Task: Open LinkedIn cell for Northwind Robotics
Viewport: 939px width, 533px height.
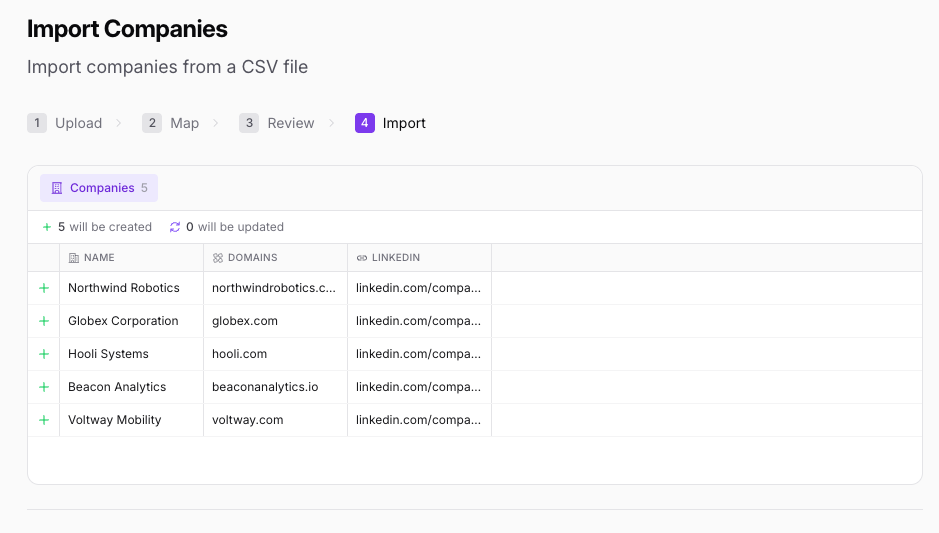Action: tap(420, 288)
